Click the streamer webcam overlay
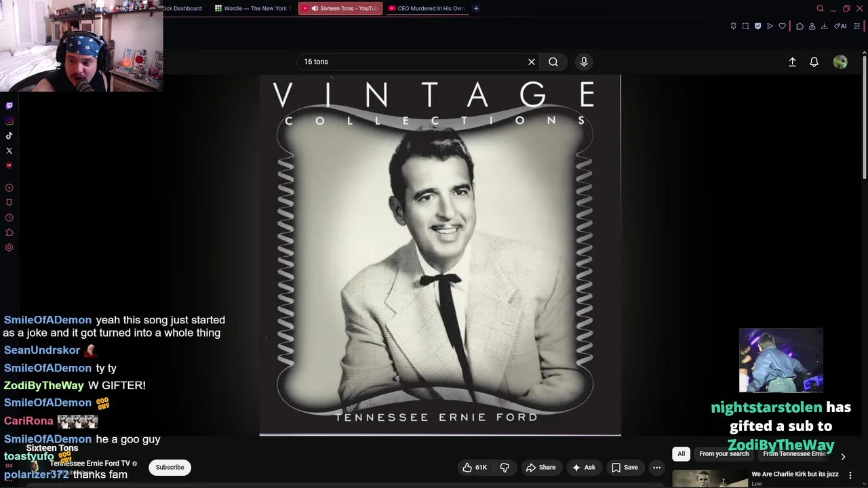This screenshot has width=868, height=488. tap(81, 45)
